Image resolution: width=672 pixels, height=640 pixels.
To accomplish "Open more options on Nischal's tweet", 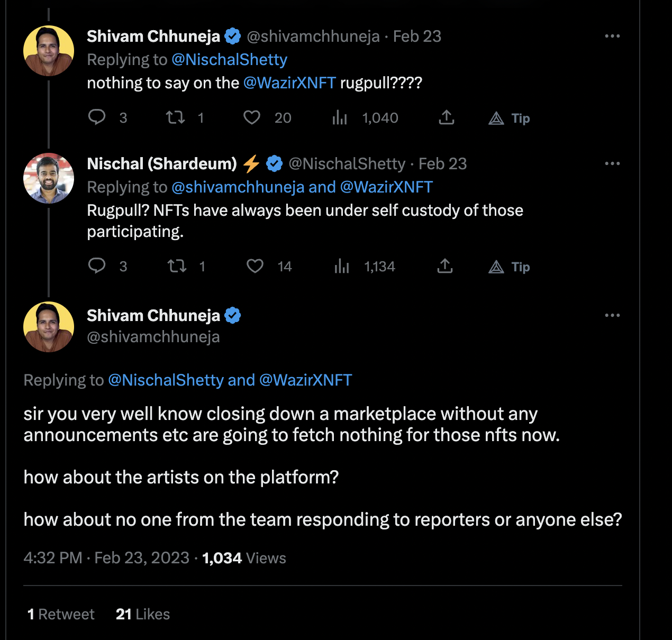I will click(612, 163).
